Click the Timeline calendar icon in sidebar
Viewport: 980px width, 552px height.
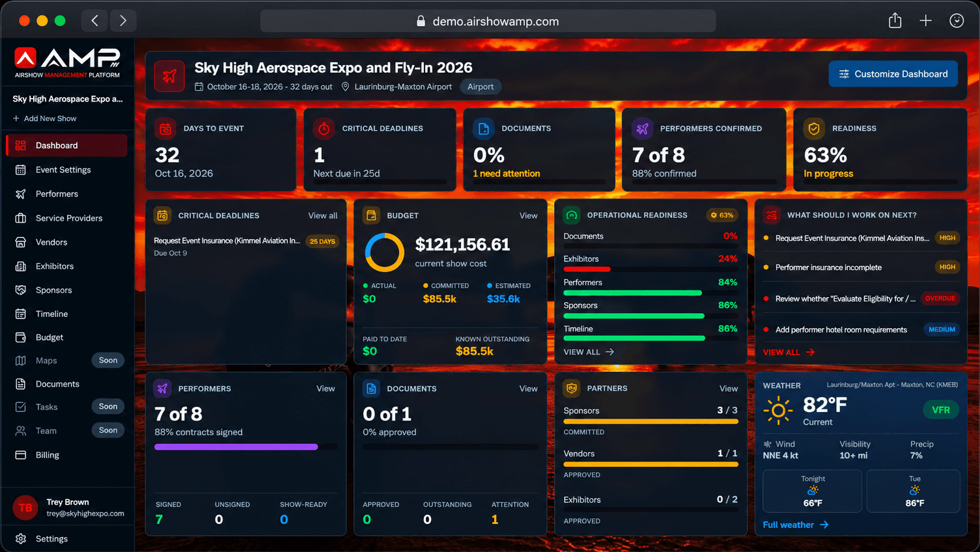pyautogui.click(x=21, y=314)
